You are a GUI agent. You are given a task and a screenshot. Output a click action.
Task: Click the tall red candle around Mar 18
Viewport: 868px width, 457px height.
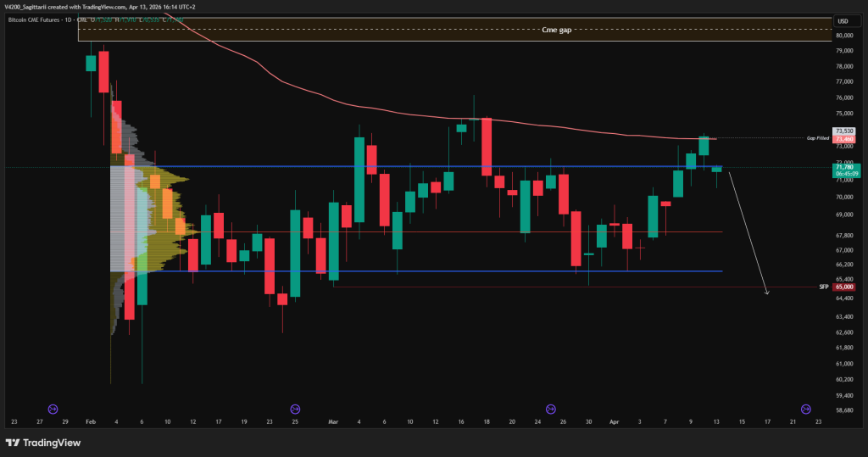(487, 148)
